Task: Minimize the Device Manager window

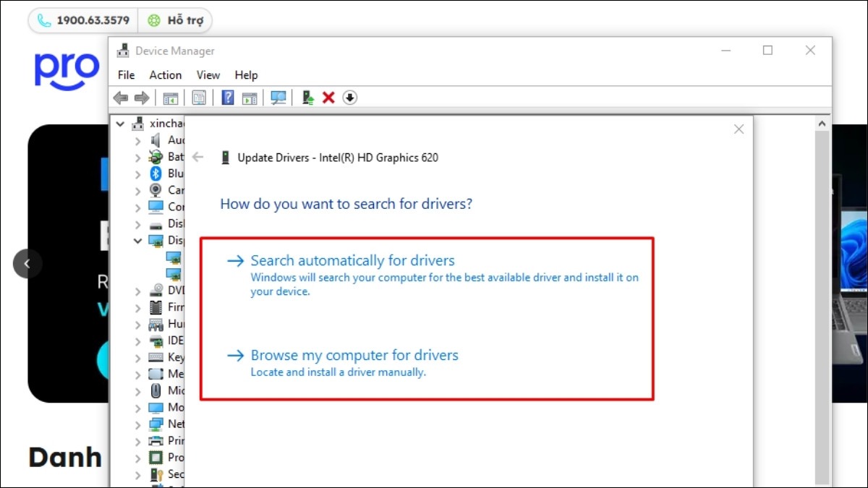Action: 726,51
